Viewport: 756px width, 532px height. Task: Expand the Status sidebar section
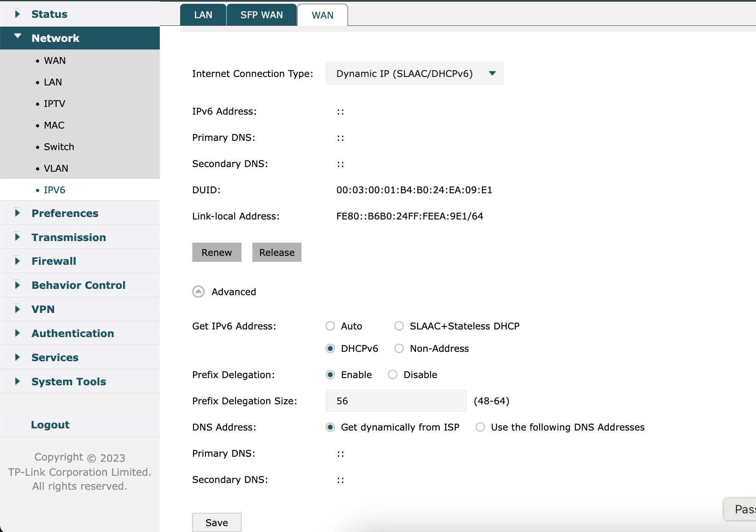point(49,14)
